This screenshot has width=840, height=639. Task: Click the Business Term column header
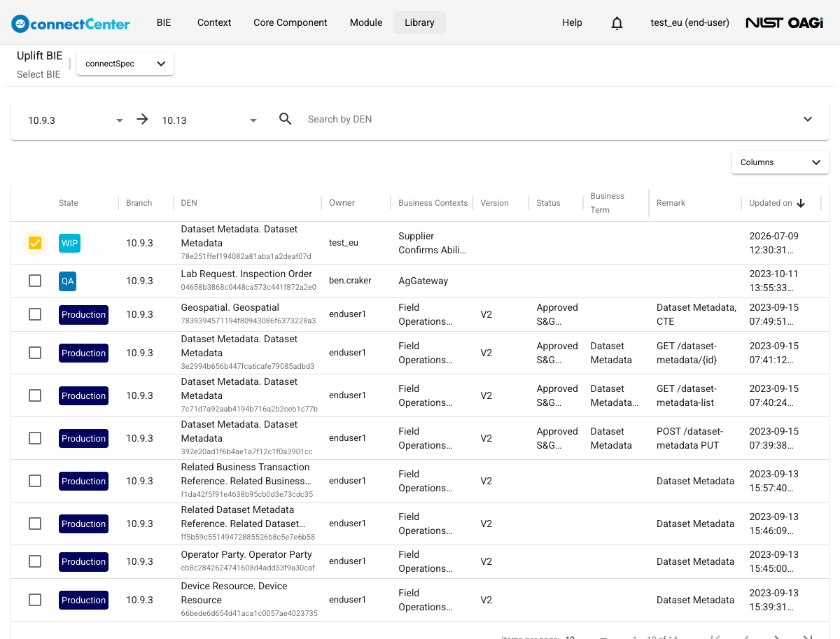pyautogui.click(x=608, y=203)
